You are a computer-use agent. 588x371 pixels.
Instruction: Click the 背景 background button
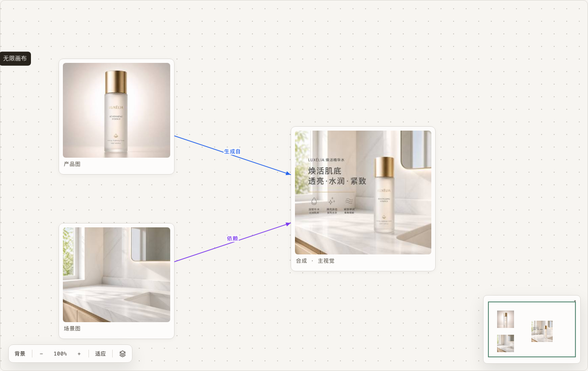pos(20,354)
